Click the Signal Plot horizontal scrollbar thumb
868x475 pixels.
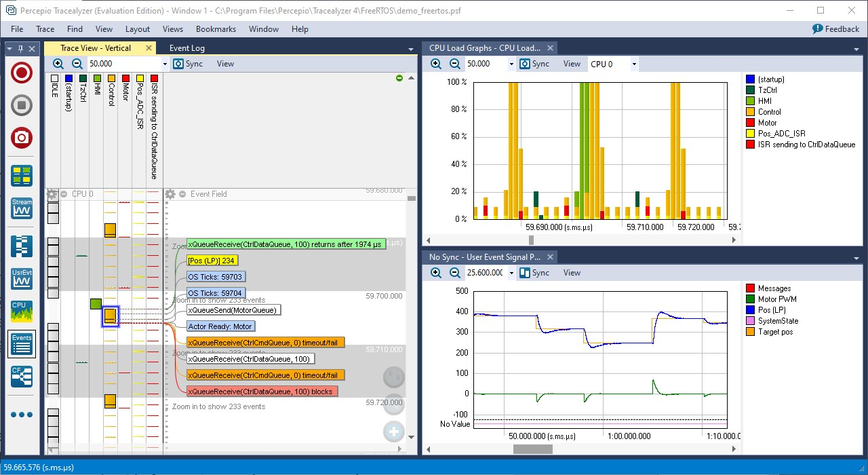point(532,449)
